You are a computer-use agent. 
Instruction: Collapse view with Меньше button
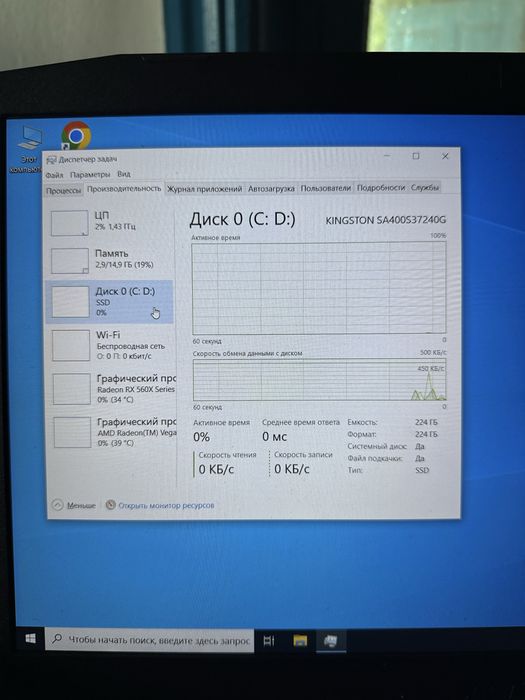click(74, 505)
